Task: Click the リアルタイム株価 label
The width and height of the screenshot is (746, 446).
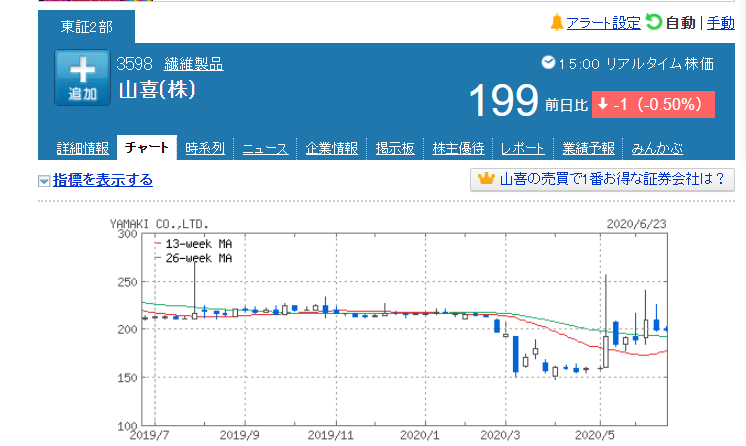Action: [659, 64]
